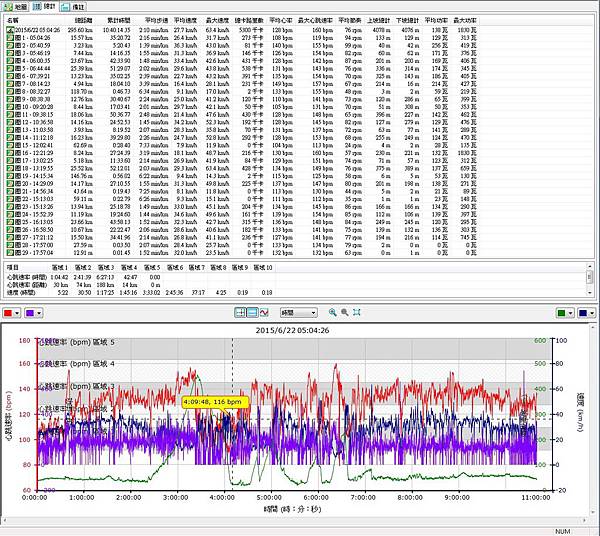Switch to the 地圖 map tab
The height and width of the screenshot is (536, 600).
click(x=19, y=6)
